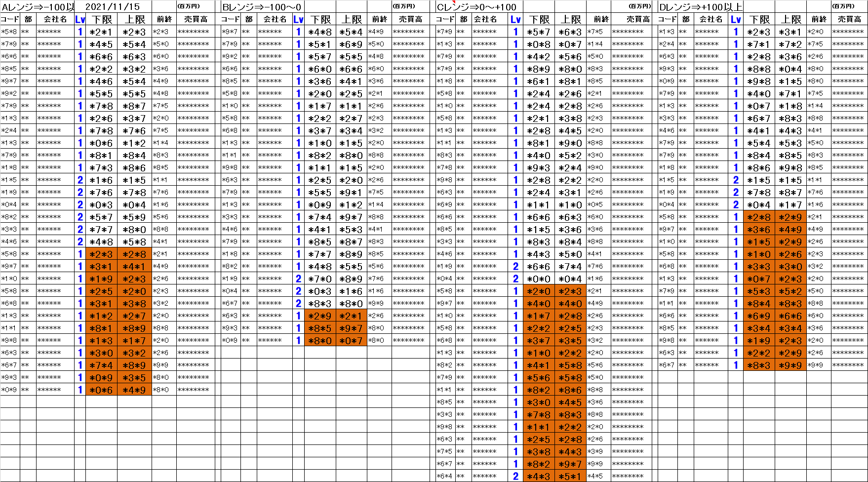
Task: Select Bレンジ 下限 cell *5*1
Action: pos(320,44)
